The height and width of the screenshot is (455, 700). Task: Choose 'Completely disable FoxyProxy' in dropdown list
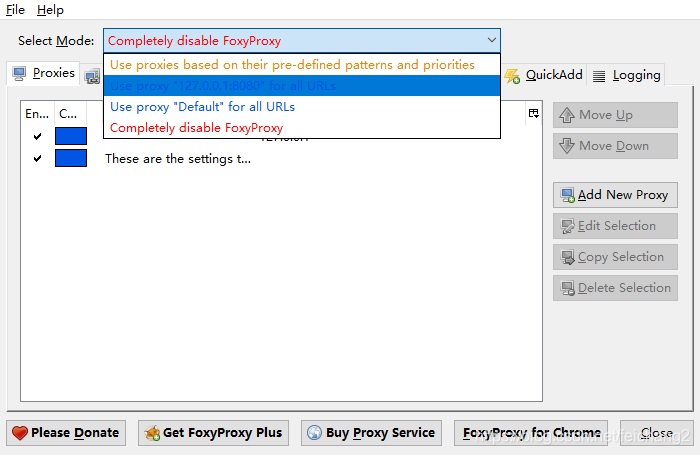[301, 128]
